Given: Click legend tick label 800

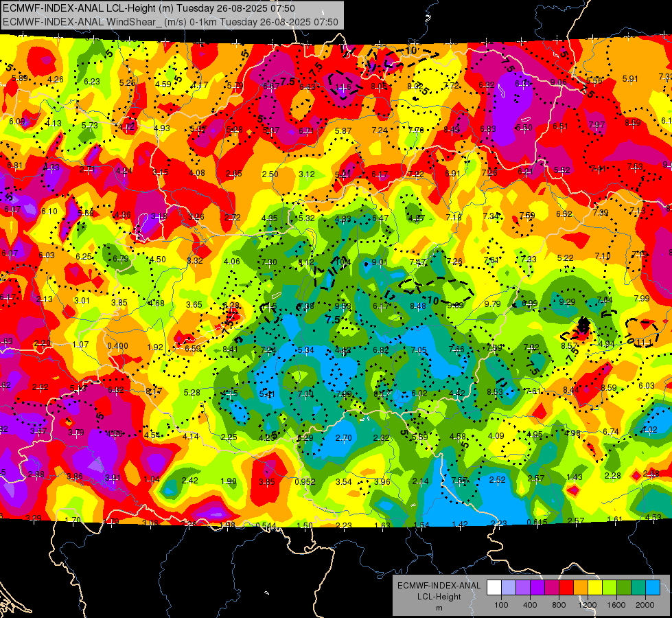Looking at the screenshot, I should (x=559, y=605).
